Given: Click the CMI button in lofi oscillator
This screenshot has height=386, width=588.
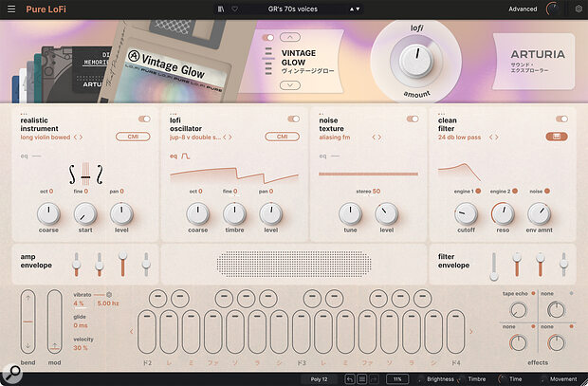Looking at the screenshot, I should point(282,137).
